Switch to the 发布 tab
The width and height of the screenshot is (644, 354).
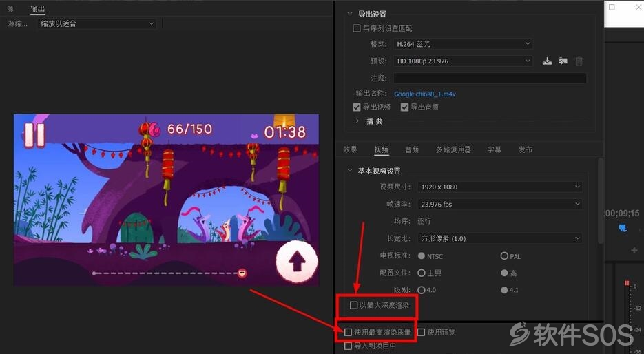pyautogui.click(x=526, y=150)
